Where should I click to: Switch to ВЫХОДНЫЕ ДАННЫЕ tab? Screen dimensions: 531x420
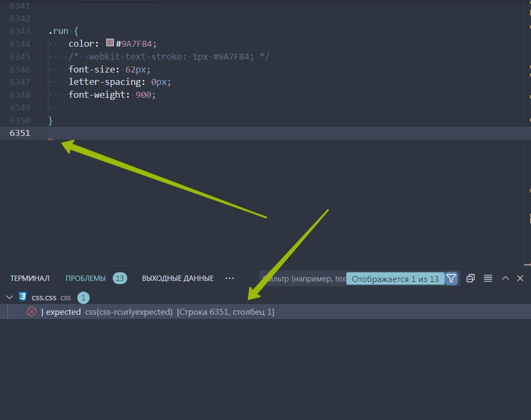click(x=178, y=278)
